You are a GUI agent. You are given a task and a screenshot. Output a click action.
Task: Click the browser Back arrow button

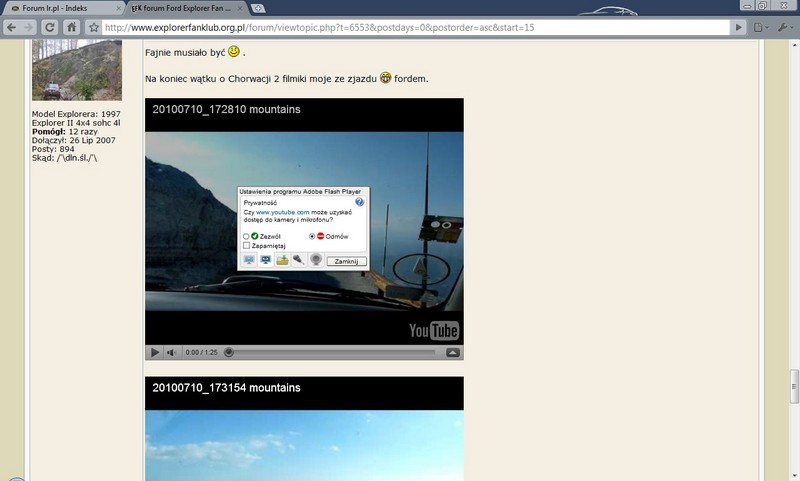[x=12, y=27]
